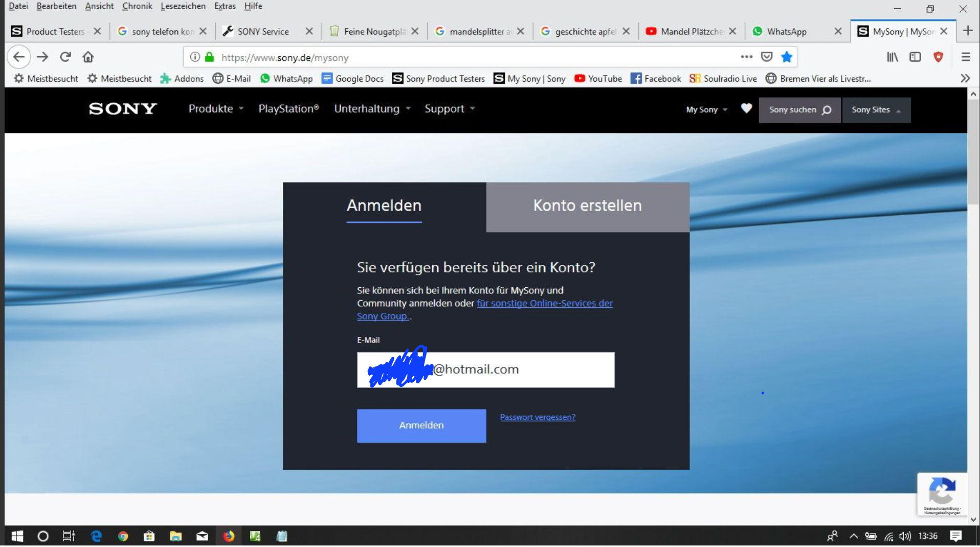
Task: Open the Firefox hamburger menu
Action: pyautogui.click(x=965, y=57)
